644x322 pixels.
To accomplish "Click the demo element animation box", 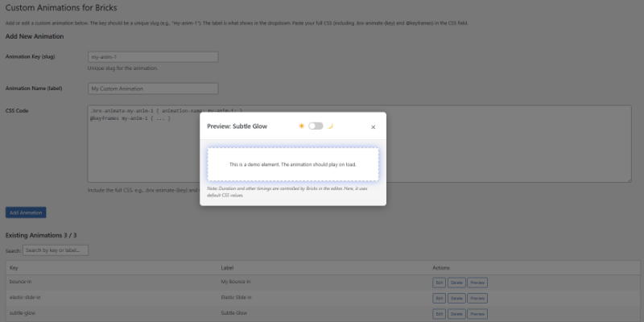I will click(x=293, y=164).
